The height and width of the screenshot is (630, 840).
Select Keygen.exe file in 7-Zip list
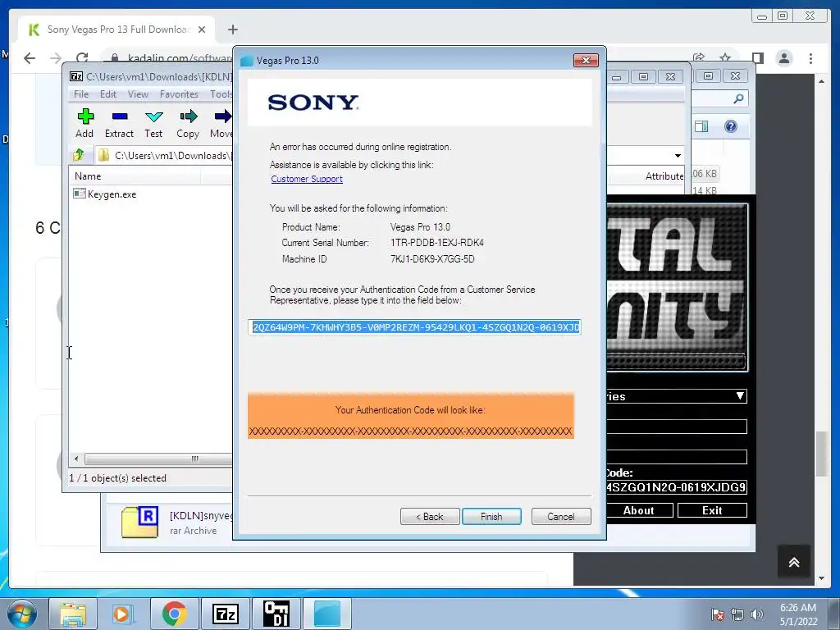click(105, 194)
